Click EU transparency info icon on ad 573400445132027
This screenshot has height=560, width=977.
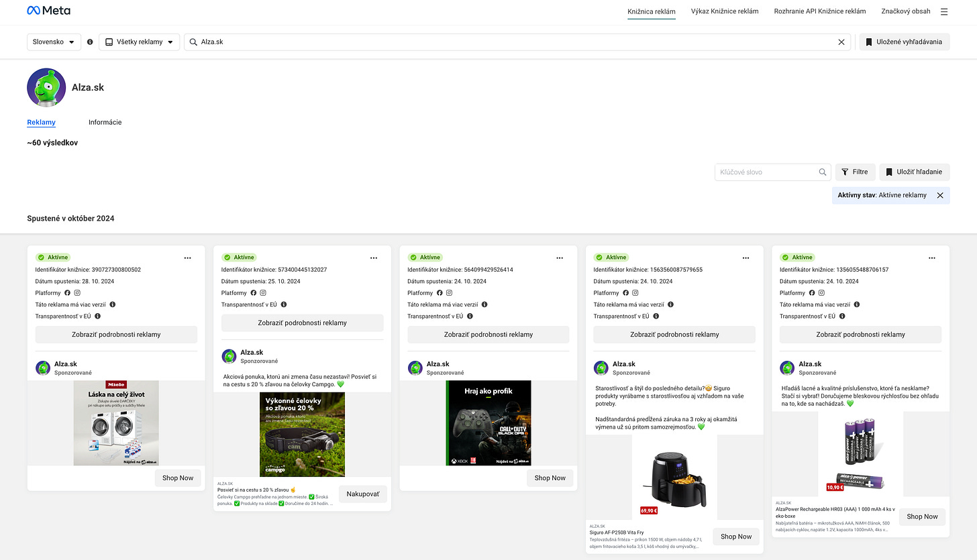coord(284,304)
